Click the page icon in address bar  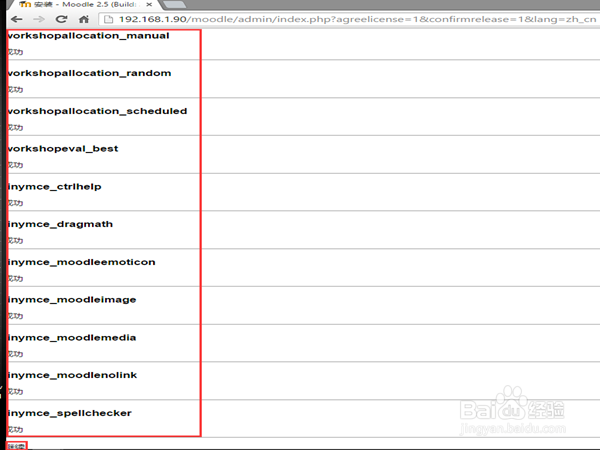tap(109, 19)
